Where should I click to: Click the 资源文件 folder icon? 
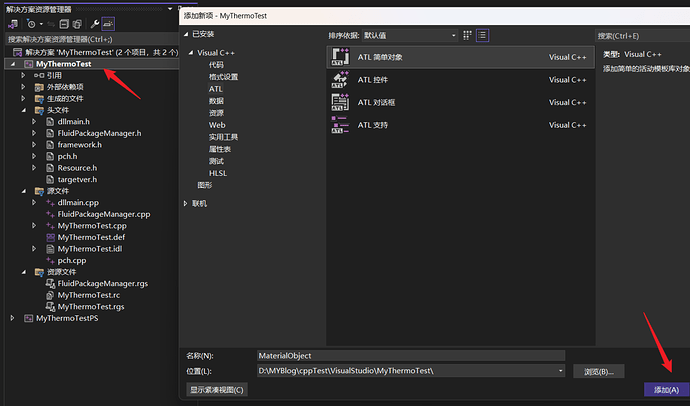(x=39, y=272)
